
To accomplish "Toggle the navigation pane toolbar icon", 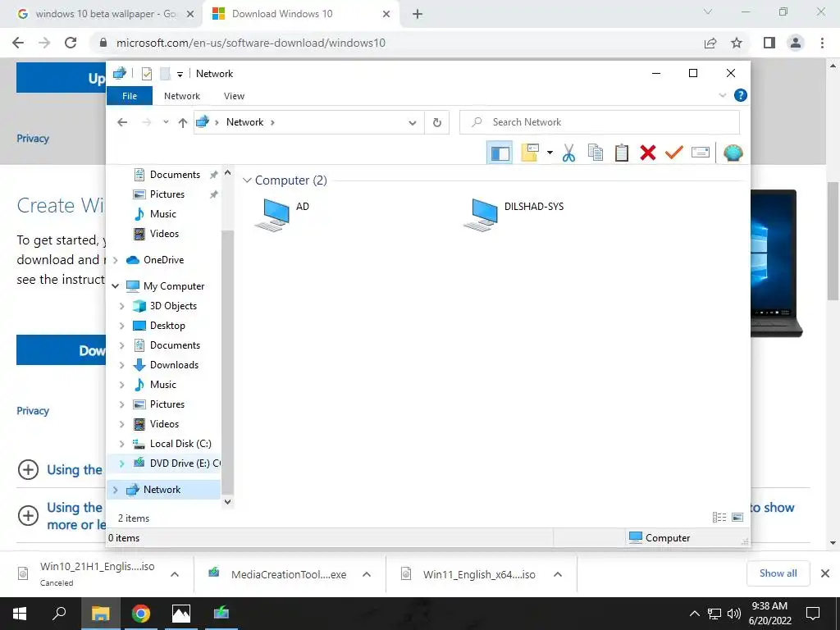I will 500,153.
